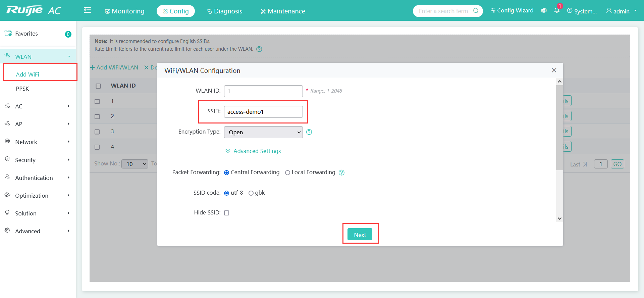Collapse the Advanced Settings section
This screenshot has width=644, height=298.
click(x=254, y=151)
